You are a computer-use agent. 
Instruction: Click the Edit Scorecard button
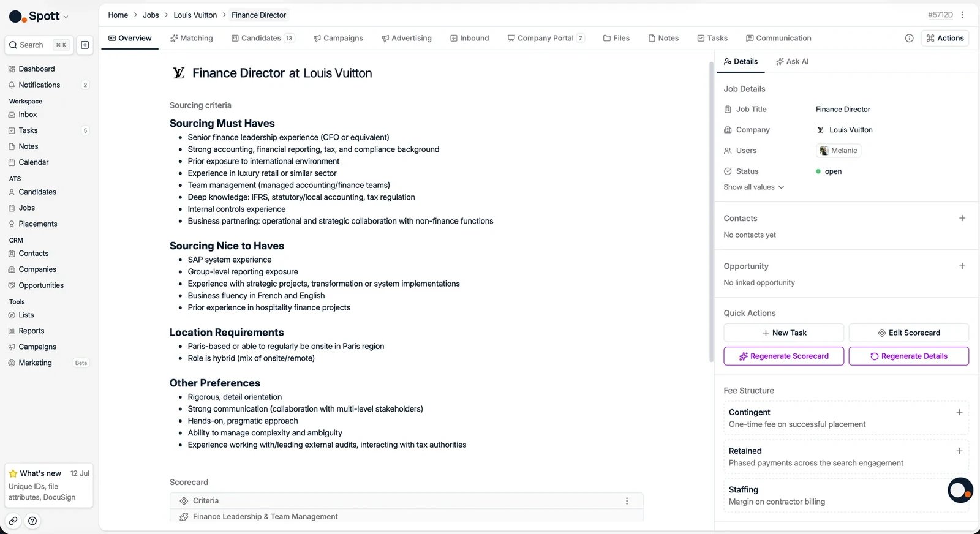pyautogui.click(x=909, y=333)
